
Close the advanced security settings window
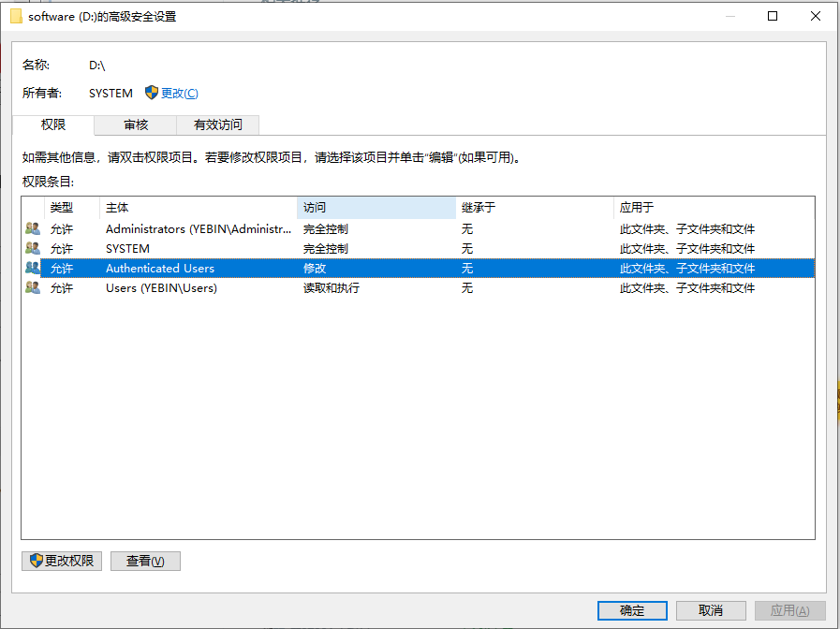coord(816,16)
